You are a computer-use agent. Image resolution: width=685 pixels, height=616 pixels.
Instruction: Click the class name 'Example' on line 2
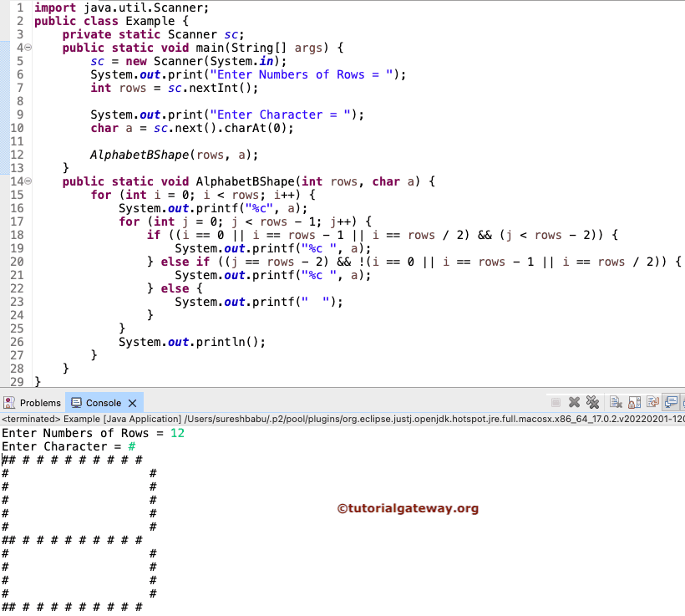[150, 21]
